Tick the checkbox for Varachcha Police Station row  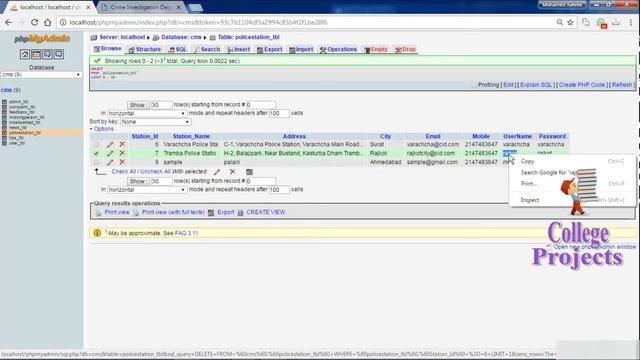[x=96, y=144]
